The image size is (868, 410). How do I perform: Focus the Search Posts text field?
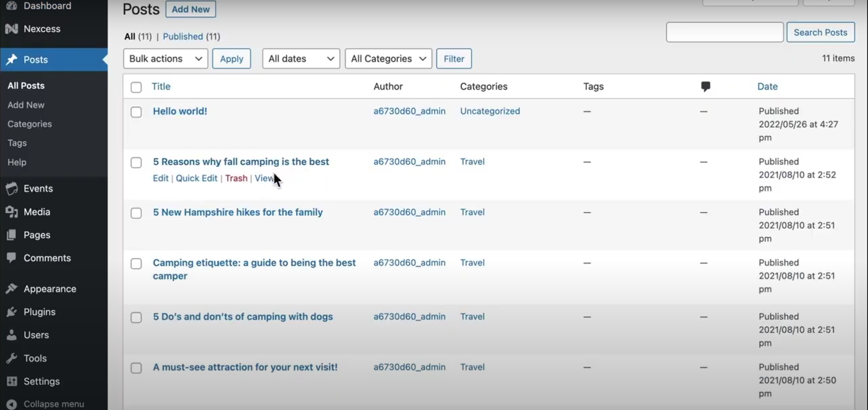click(x=724, y=32)
